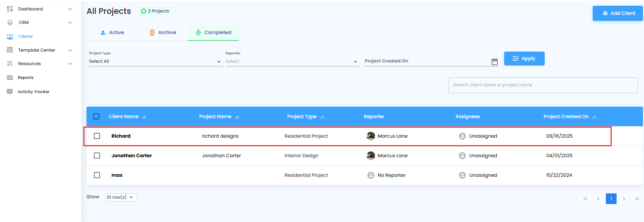Viewport: 644px width, 222px height.
Task: Click the calendar icon for Project Created On
Action: coord(495,62)
